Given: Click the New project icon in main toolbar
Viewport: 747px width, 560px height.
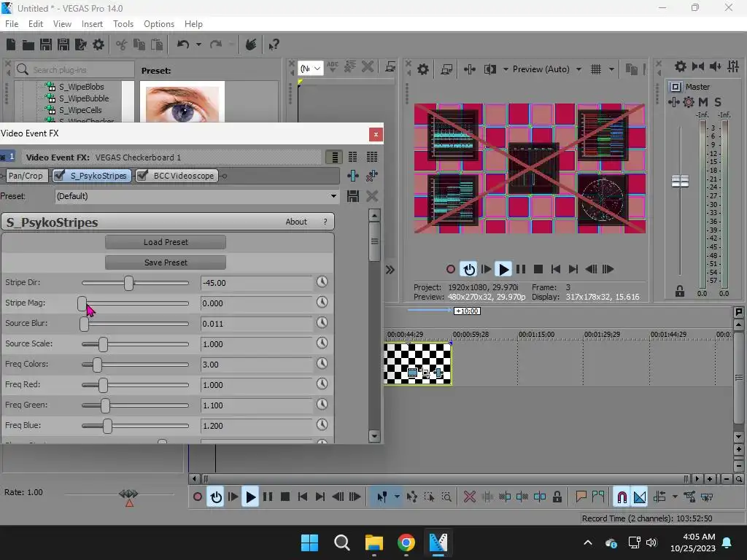Looking at the screenshot, I should [x=11, y=44].
